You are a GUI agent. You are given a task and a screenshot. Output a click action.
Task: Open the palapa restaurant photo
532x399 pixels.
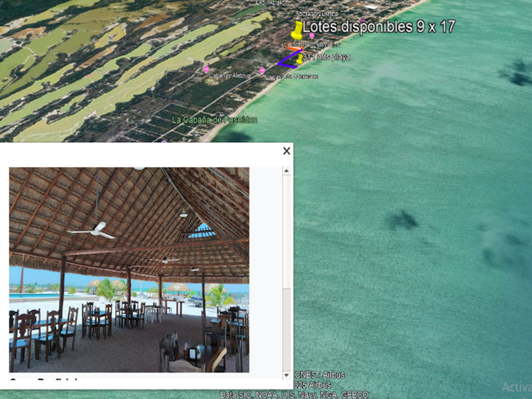129,269
